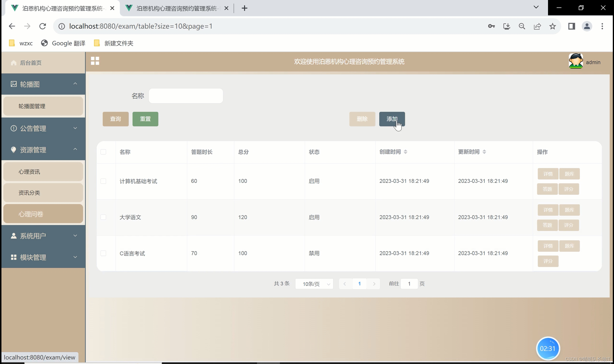
Task: Check the select-all checkbox in the table header
Action: 104,152
